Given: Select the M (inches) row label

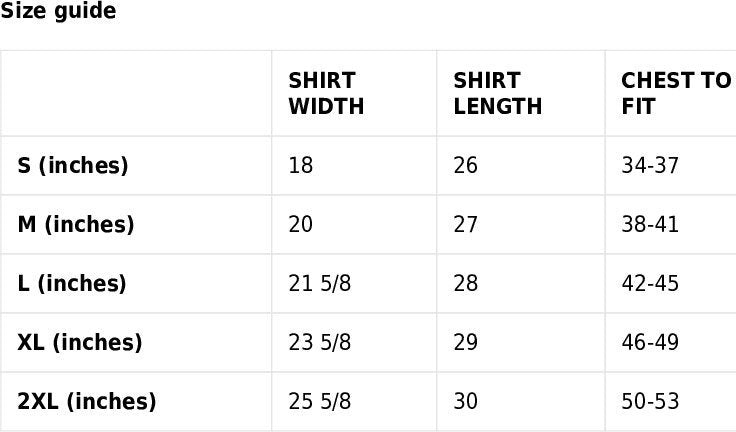Looking at the screenshot, I should 76,224.
